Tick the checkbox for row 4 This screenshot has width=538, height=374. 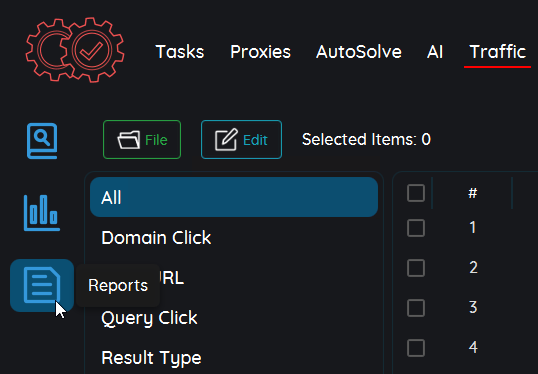coord(416,348)
